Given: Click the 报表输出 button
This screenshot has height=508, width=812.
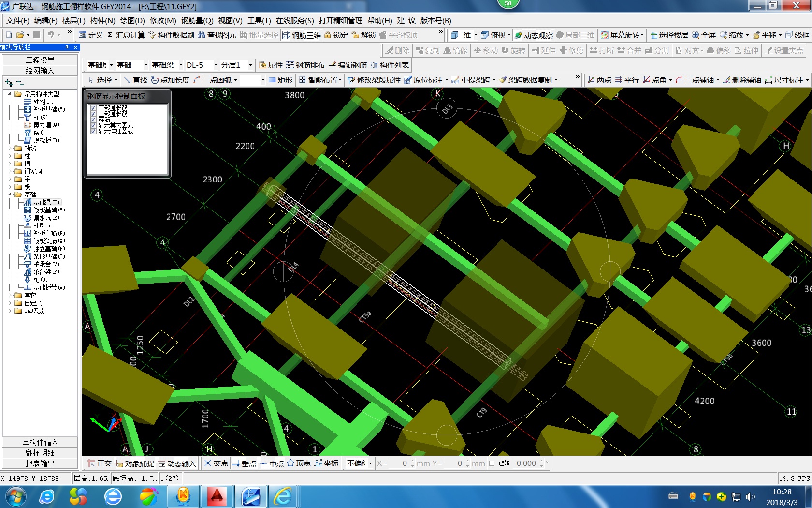Looking at the screenshot, I should (40, 463).
